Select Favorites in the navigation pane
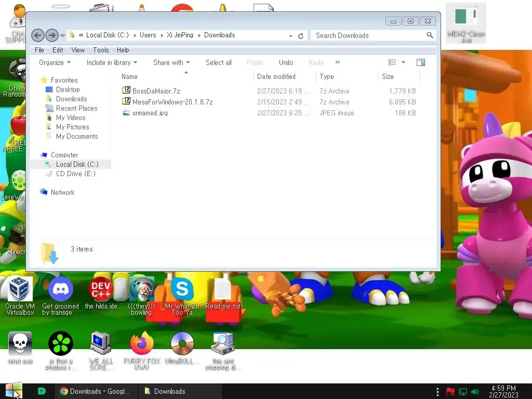The height and width of the screenshot is (399, 532). click(64, 80)
